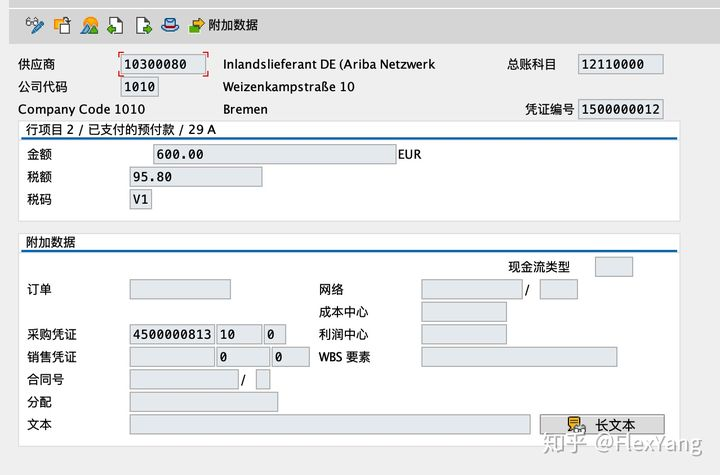Click the 网络 main input field
Image resolution: width=720 pixels, height=475 pixels.
(x=472, y=289)
